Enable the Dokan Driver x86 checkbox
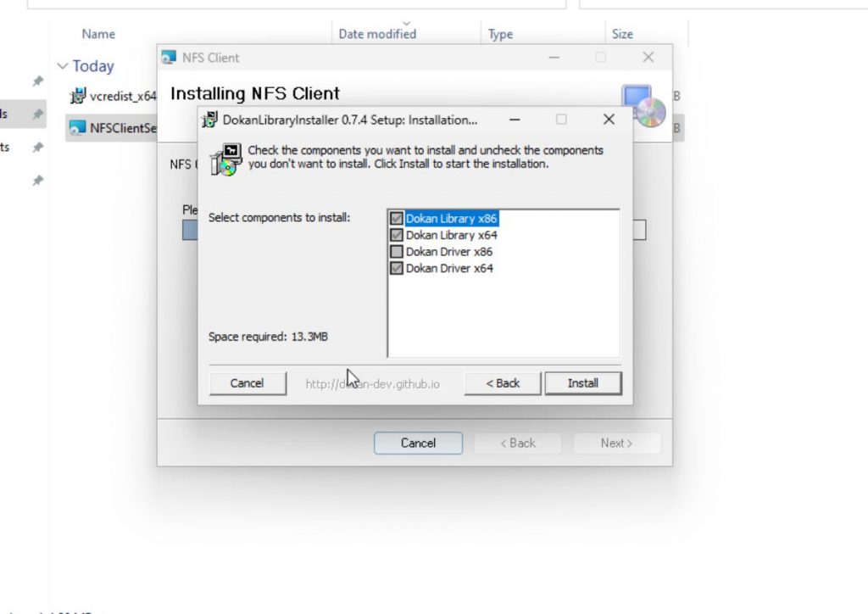 click(397, 251)
